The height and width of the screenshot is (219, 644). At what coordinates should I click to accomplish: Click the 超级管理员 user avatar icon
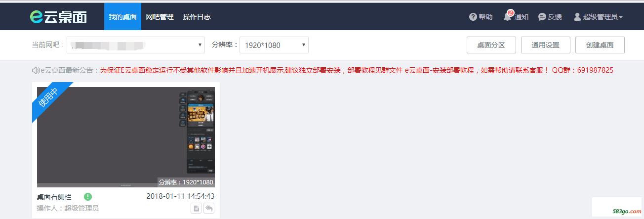577,17
